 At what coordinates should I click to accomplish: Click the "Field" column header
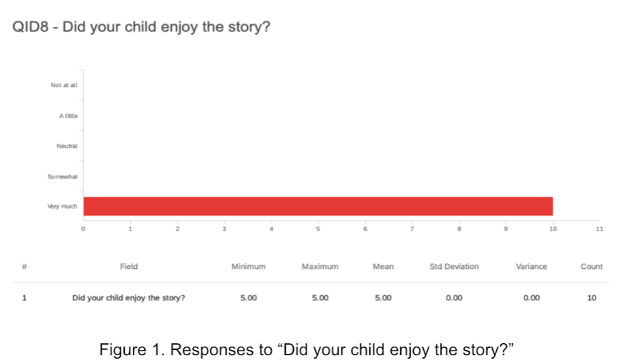(129, 266)
